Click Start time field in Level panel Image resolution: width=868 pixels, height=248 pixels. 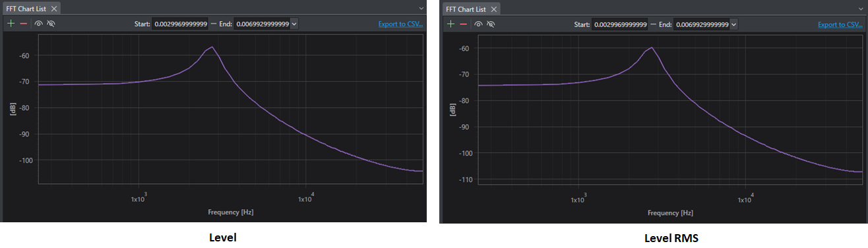click(180, 24)
